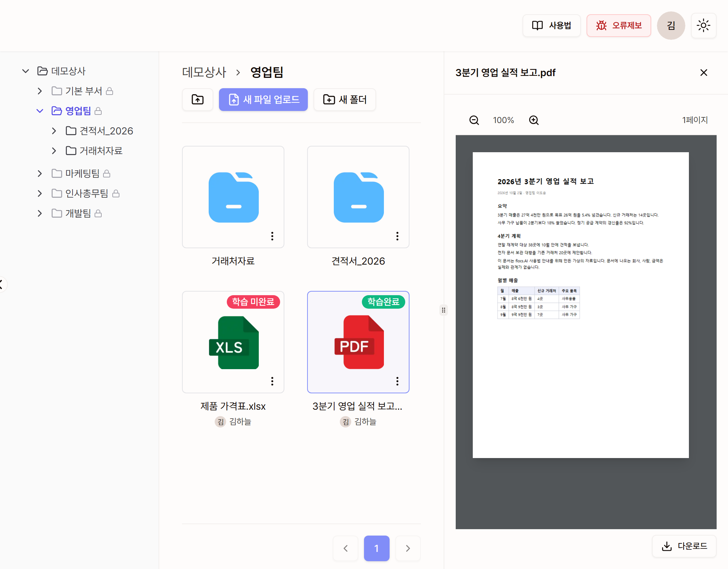Open the 거래처자료 folder thumbnail
The image size is (728, 569).
pyautogui.click(x=233, y=197)
